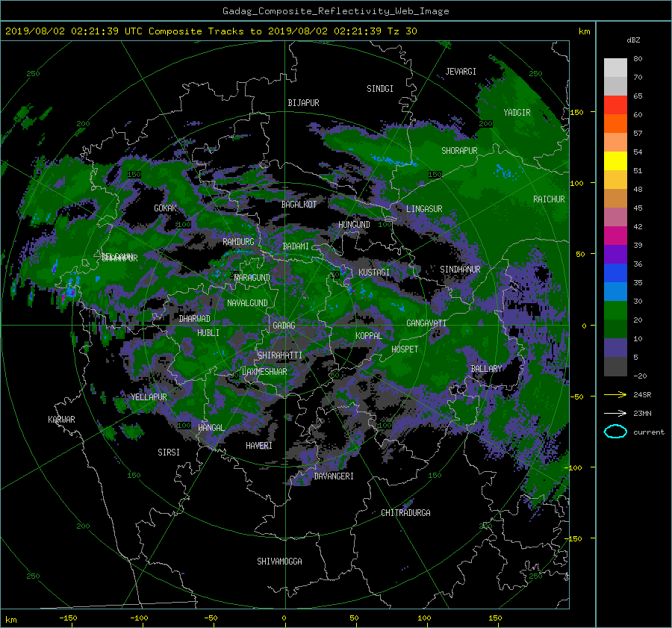
Task: Click the BIJAPUR city label
Action: pyautogui.click(x=303, y=103)
